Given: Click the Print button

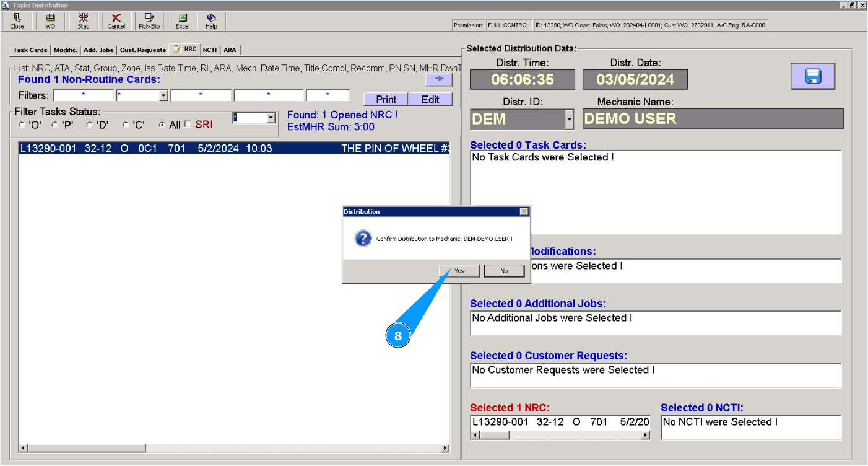Looking at the screenshot, I should (386, 99).
